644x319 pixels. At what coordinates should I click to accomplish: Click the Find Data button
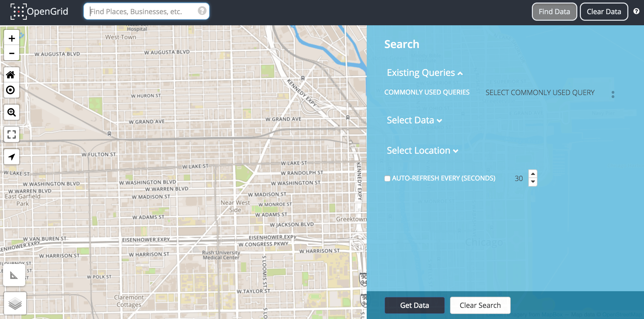click(554, 12)
